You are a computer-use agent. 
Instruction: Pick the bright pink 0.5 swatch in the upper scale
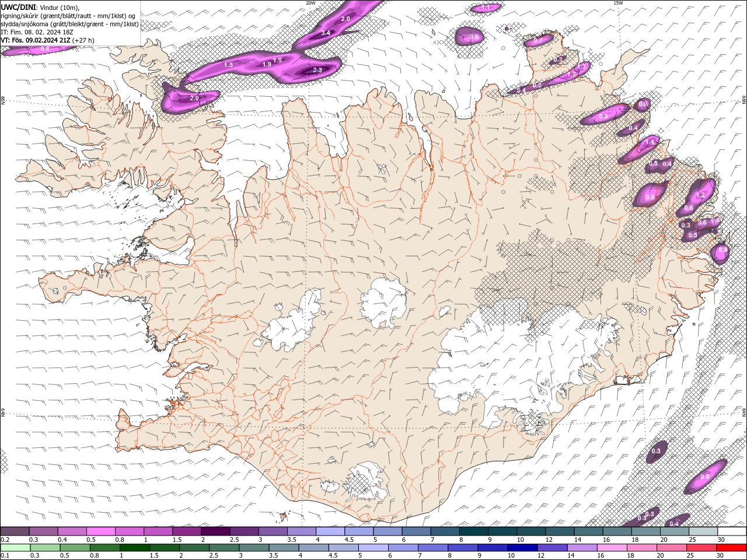click(101, 531)
